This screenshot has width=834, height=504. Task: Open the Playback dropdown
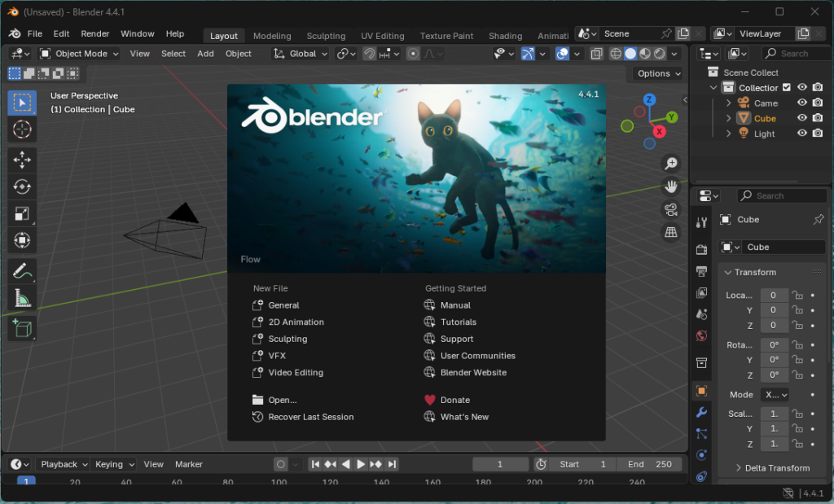(x=64, y=464)
